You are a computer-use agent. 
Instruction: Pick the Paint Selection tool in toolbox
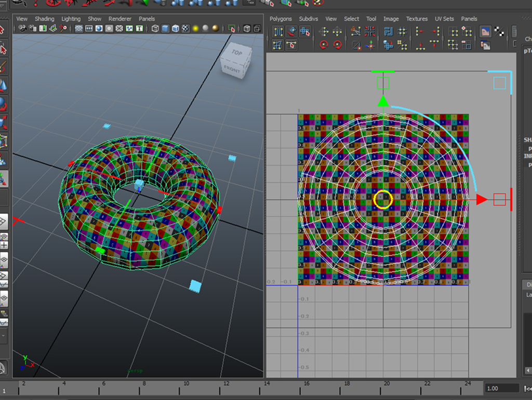(4, 67)
